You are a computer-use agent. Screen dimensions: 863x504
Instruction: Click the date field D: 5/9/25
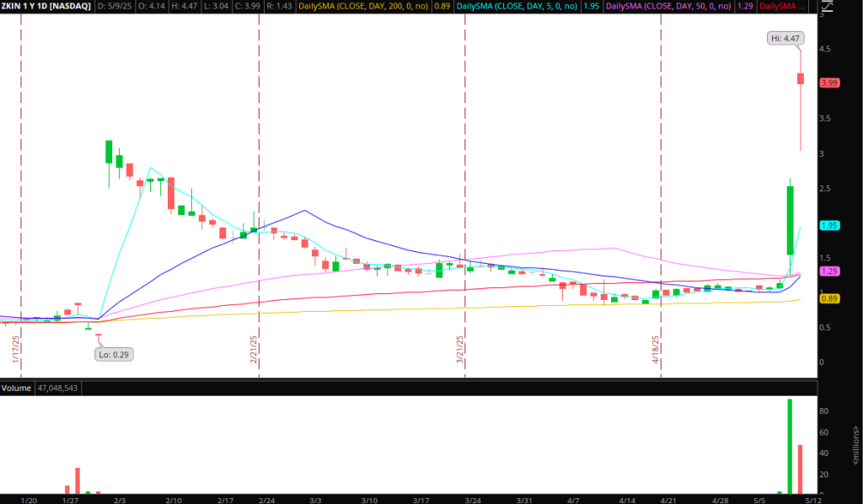pyautogui.click(x=115, y=6)
